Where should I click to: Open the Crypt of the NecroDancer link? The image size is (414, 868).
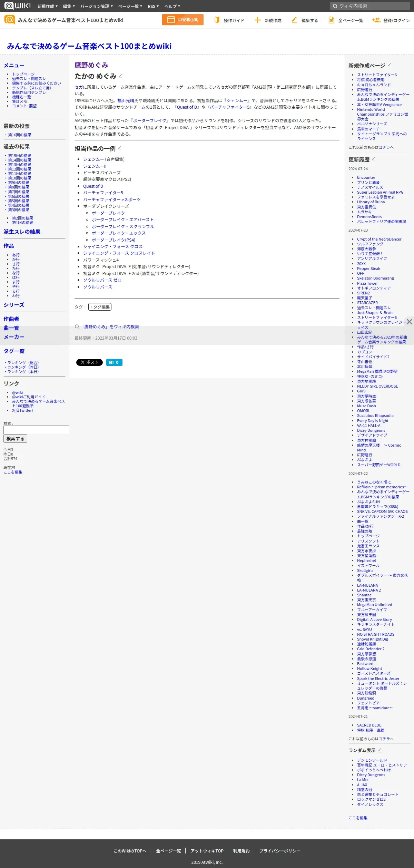click(379, 239)
